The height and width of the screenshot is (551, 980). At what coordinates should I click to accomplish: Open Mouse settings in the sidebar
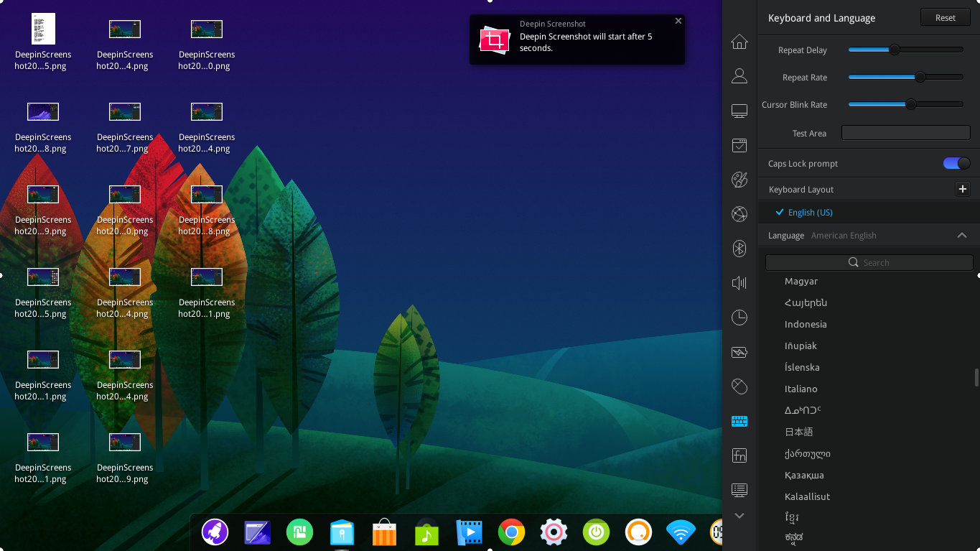[x=739, y=386]
